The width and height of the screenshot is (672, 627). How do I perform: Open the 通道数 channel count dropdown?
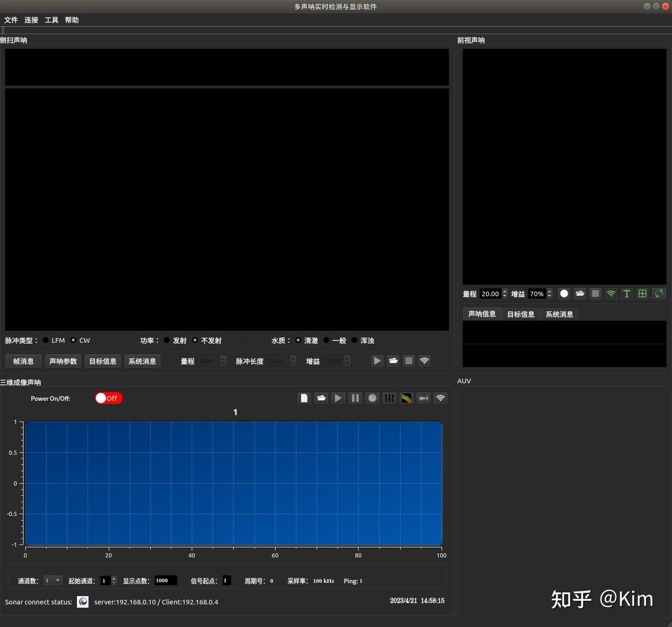coord(53,580)
